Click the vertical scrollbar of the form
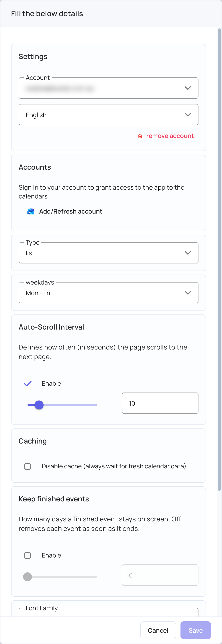Viewport: 222px width, 644px height. coord(219,259)
